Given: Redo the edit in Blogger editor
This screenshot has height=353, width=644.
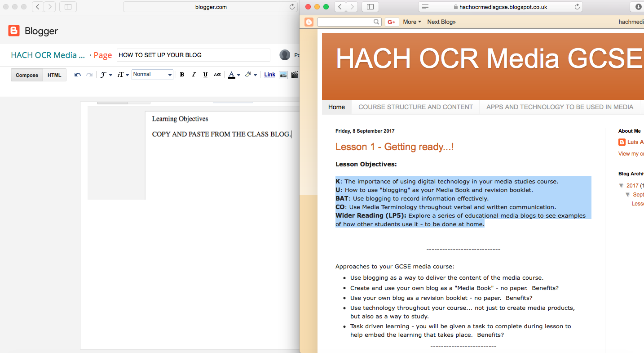Looking at the screenshot, I should [89, 75].
